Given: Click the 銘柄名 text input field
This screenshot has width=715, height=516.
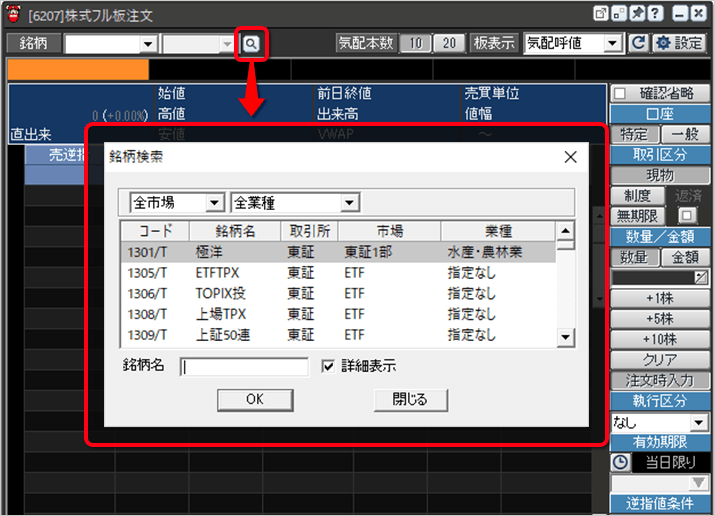Looking at the screenshot, I should pos(244,367).
